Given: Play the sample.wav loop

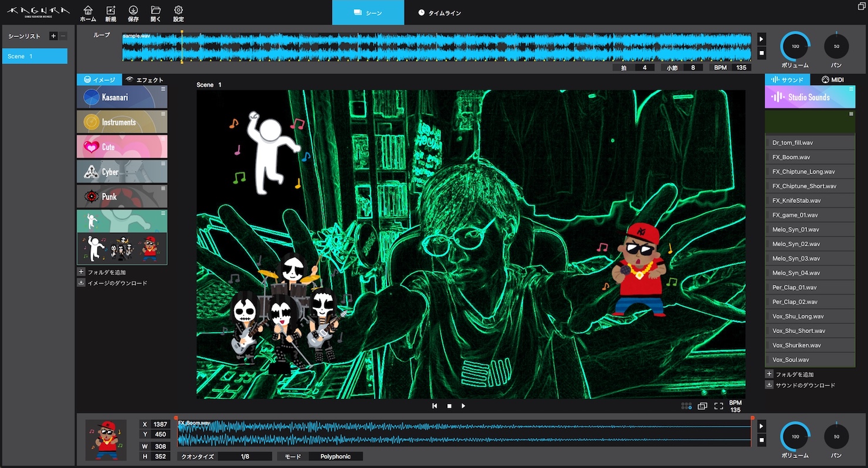Looking at the screenshot, I should click(762, 39).
